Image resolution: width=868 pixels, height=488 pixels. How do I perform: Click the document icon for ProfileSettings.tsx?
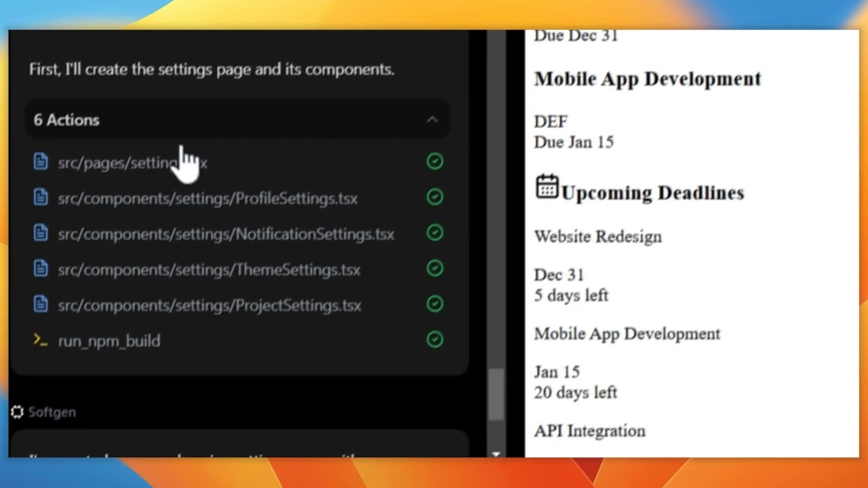[x=41, y=198]
